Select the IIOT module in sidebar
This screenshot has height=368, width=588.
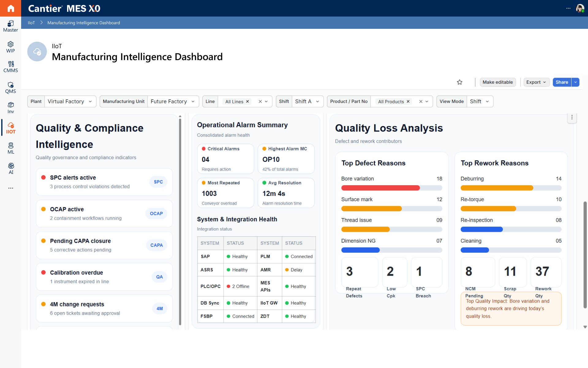pyautogui.click(x=10, y=128)
